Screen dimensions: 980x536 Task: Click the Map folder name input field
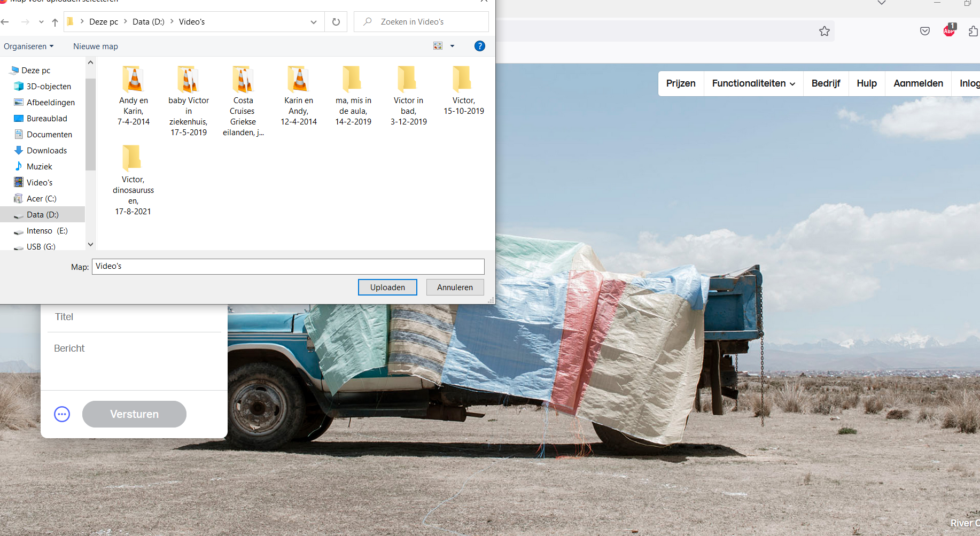coord(287,267)
